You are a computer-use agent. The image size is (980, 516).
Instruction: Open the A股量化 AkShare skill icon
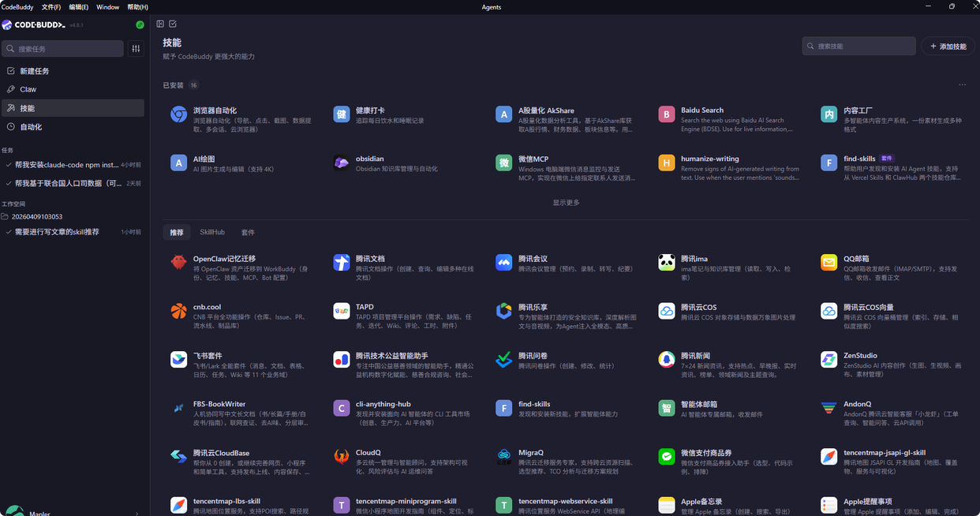point(504,114)
